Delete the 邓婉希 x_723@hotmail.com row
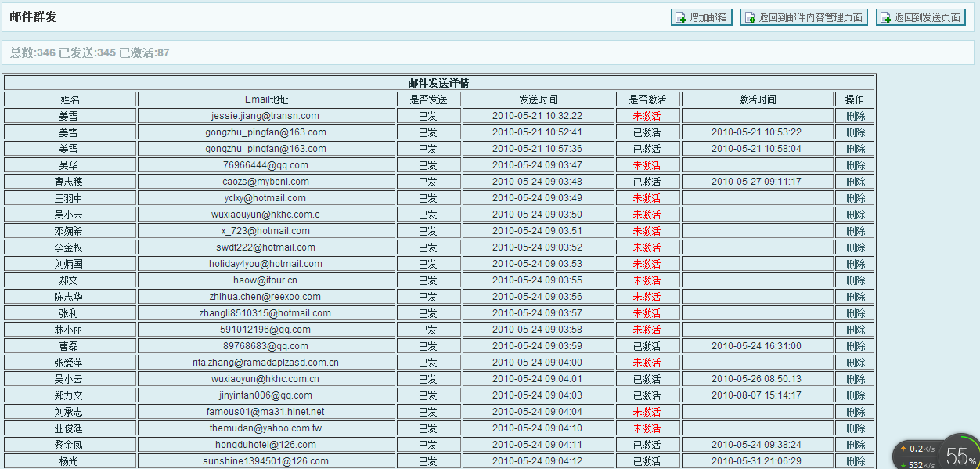Viewport: 980px width, 469px height. (856, 231)
